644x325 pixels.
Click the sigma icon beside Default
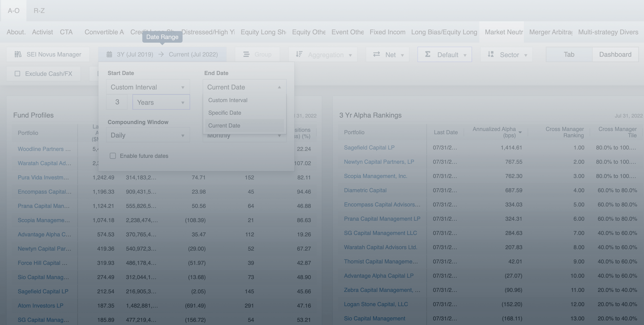pos(428,54)
